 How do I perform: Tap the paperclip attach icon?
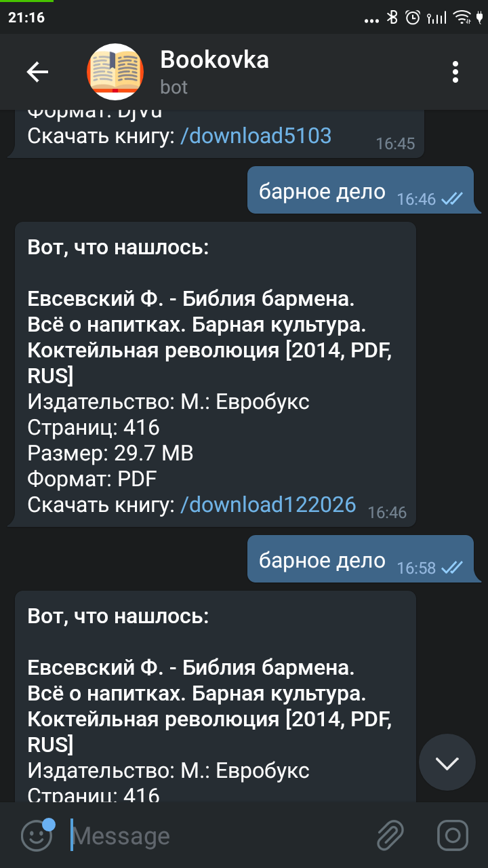tap(390, 835)
